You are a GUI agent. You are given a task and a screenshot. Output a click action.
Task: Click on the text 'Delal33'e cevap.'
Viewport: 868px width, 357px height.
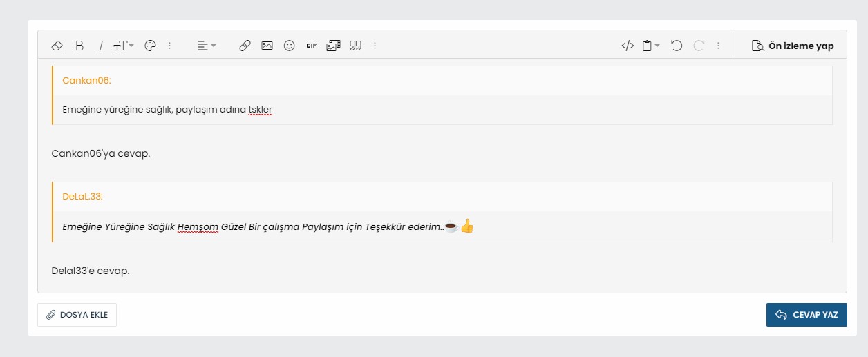coord(91,271)
